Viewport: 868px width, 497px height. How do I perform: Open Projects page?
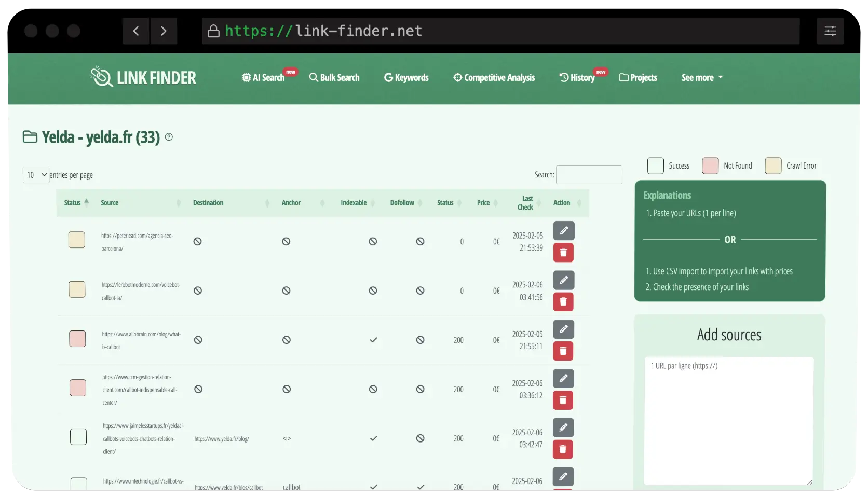click(x=639, y=77)
